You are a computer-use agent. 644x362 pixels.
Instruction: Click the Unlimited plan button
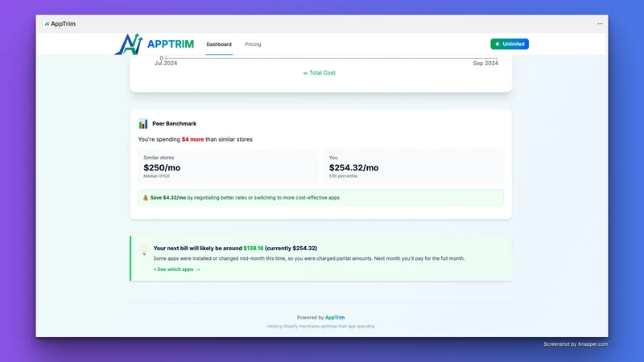510,44
